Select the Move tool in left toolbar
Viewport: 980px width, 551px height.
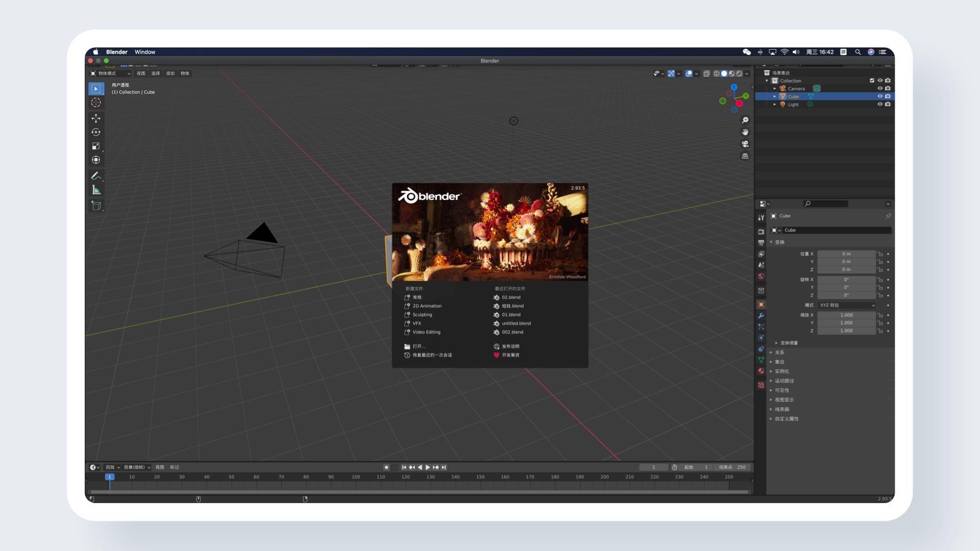click(96, 118)
